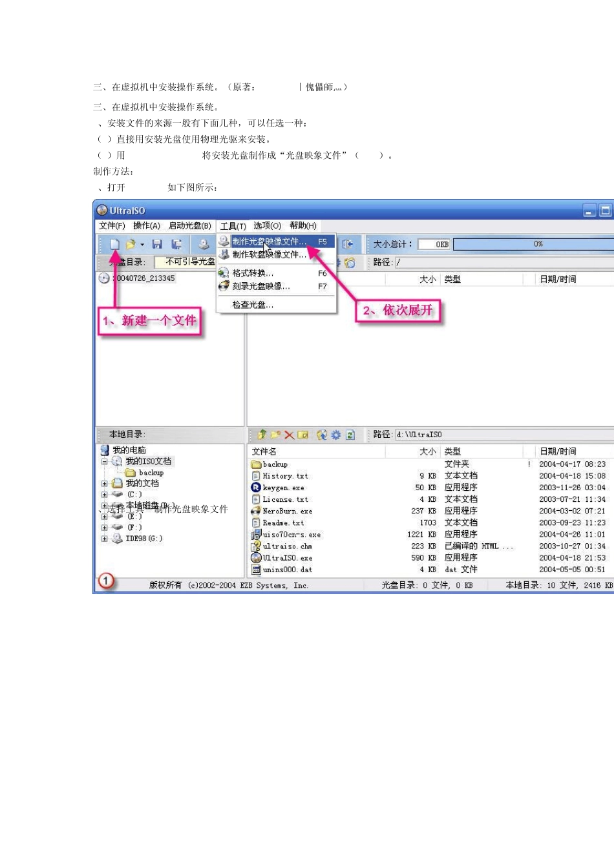Click the rename folder icon in local toolbar
This screenshot has width=614, height=868.
[x=302, y=435]
